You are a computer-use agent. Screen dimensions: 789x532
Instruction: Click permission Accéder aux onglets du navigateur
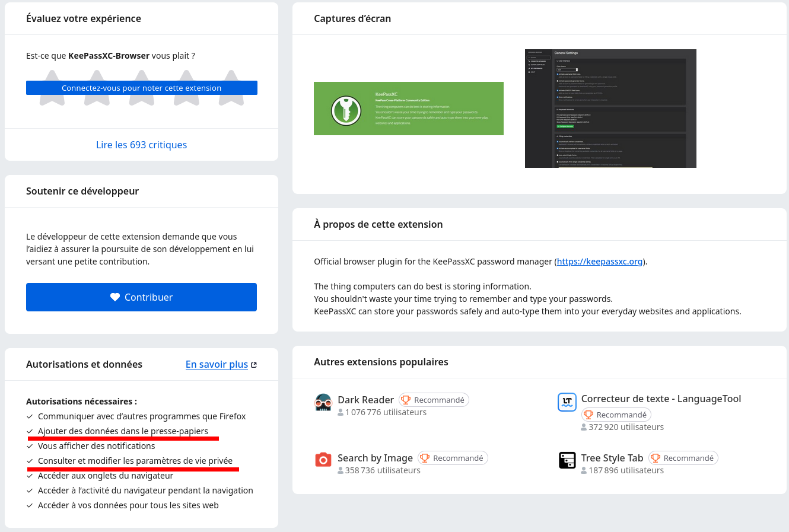tap(106, 476)
